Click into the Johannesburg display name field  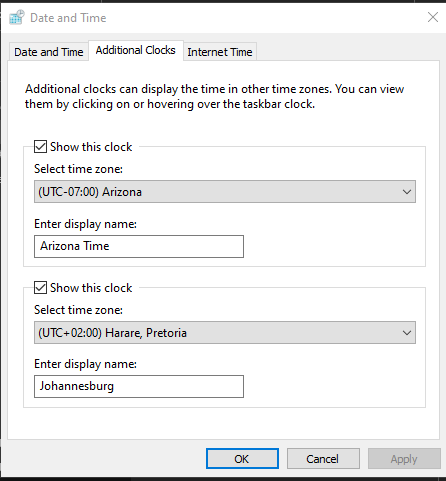point(139,387)
